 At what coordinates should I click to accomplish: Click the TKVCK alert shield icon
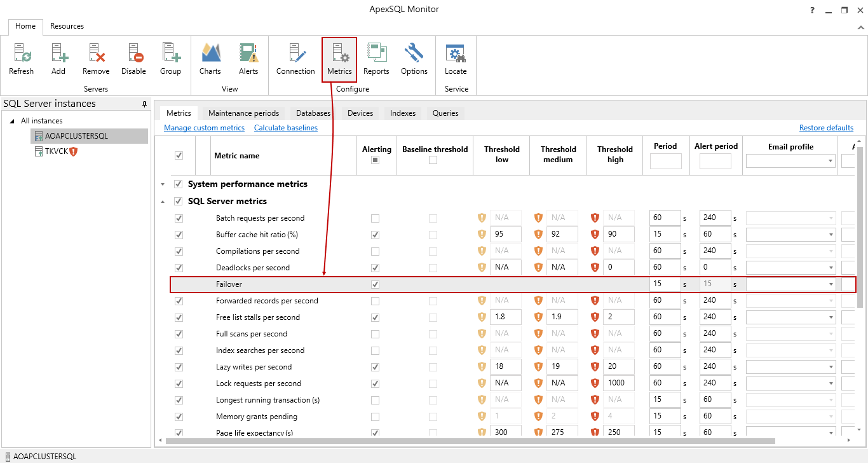[73, 151]
